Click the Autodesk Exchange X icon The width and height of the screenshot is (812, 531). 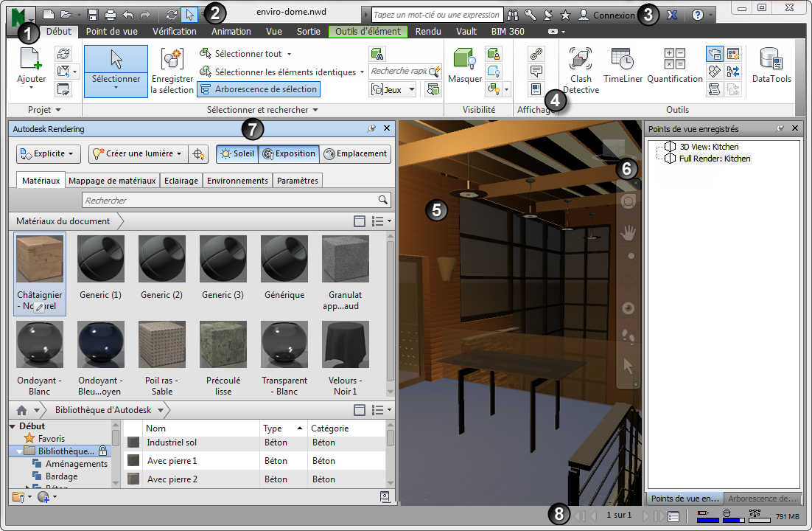point(672,15)
